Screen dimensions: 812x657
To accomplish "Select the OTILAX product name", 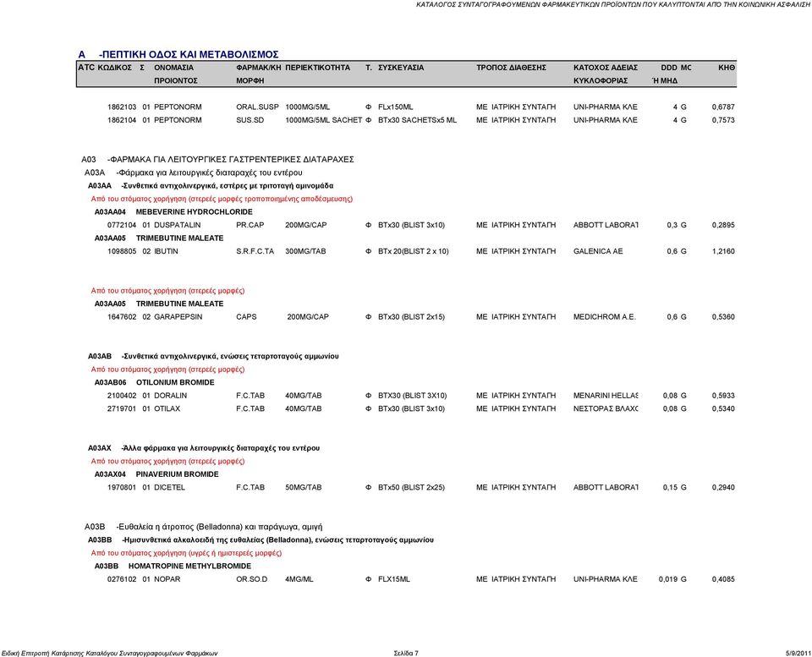I will (x=167, y=408).
